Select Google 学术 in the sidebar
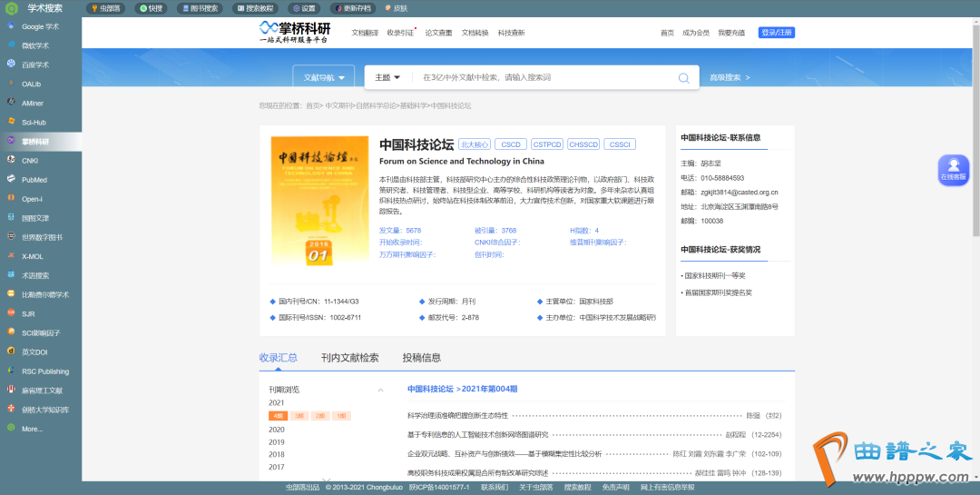 pyautogui.click(x=40, y=26)
